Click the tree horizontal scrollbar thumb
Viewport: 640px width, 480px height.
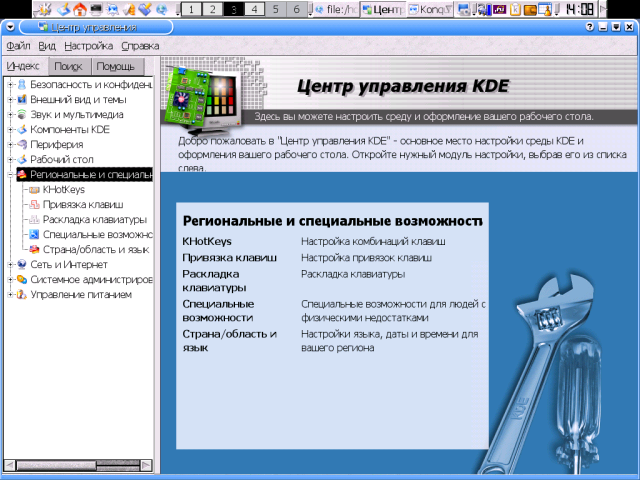pos(56,465)
